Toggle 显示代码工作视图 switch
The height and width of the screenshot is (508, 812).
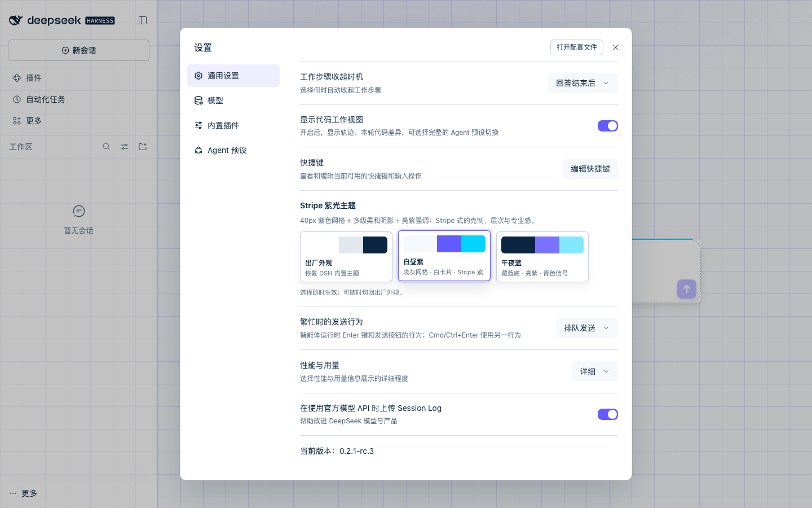pyautogui.click(x=608, y=126)
